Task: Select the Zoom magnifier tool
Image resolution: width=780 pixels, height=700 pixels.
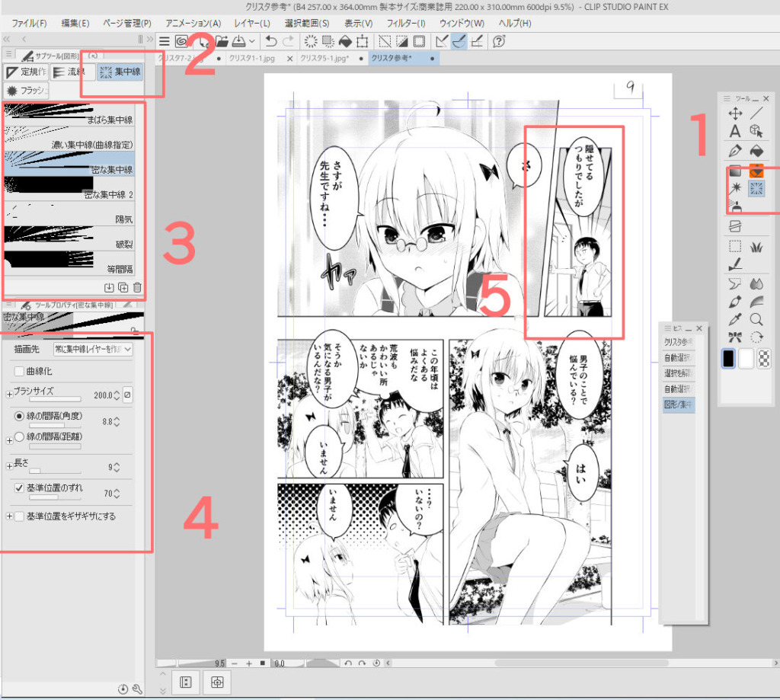Action: point(756,319)
